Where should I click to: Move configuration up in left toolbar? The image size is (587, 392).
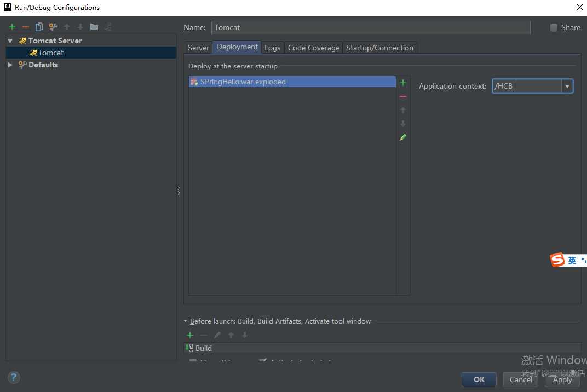67,27
